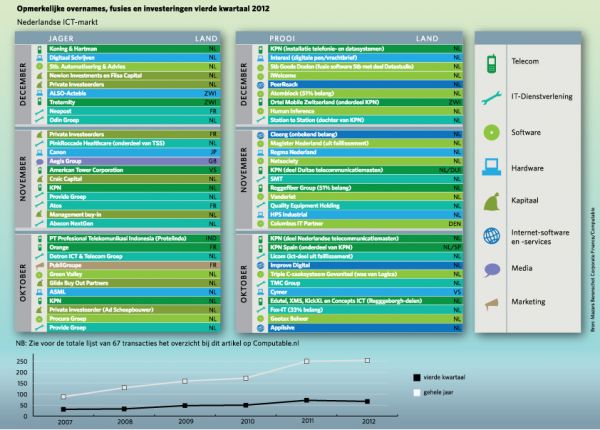Click the white 'gehele jaar' legend swatch
The width and height of the screenshot is (600, 430).
417,393
